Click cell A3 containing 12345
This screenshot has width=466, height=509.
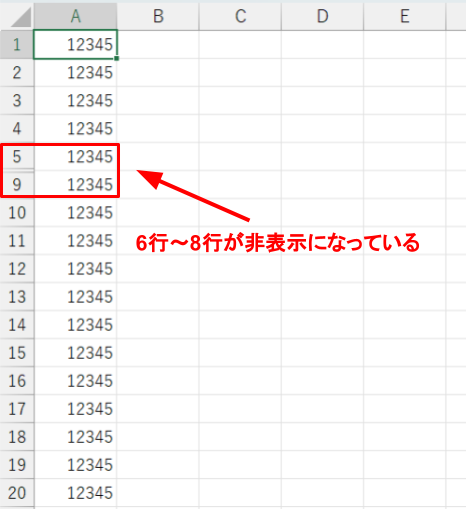(75, 101)
